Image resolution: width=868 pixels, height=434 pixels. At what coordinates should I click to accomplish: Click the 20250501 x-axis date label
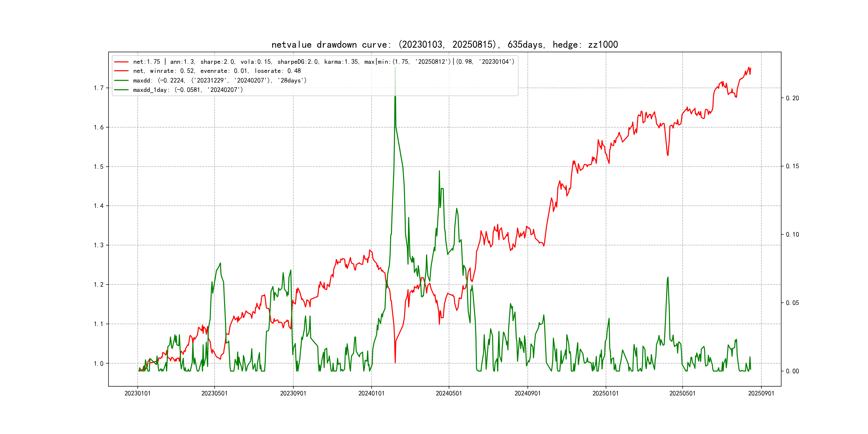pos(682,393)
